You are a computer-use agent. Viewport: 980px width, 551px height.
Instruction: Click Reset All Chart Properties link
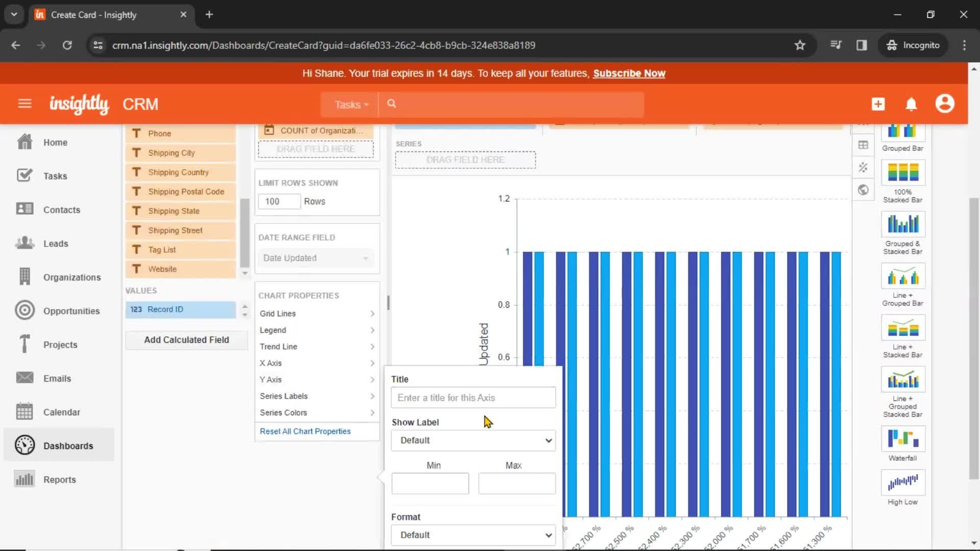(305, 431)
